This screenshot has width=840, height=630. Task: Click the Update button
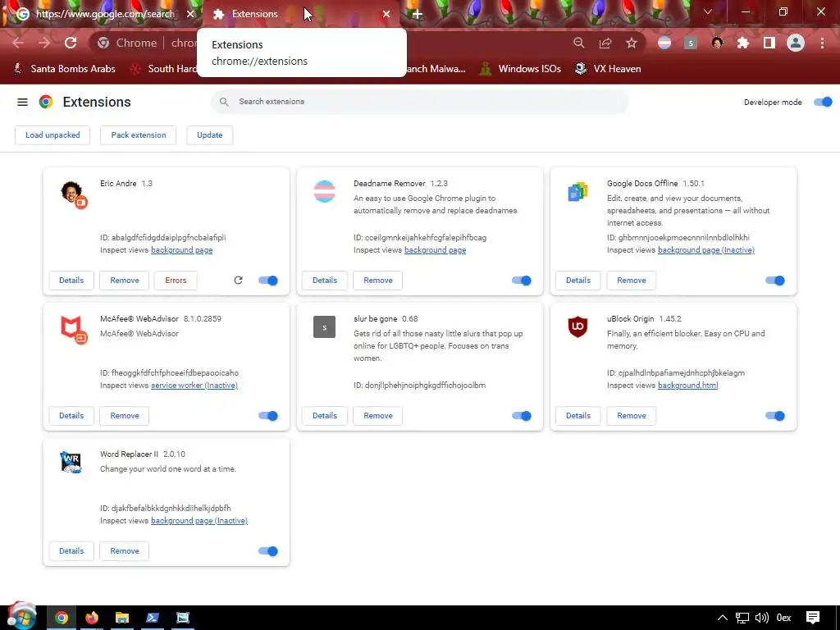[209, 135]
